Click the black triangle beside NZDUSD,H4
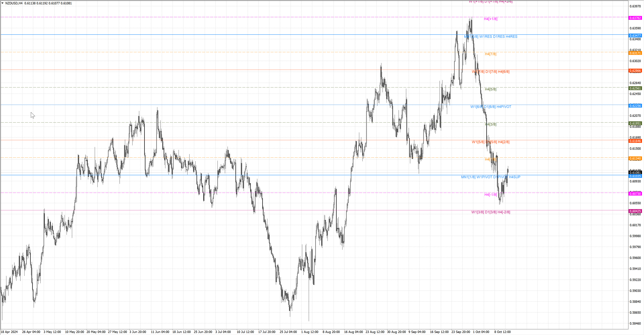Image resolution: width=644 pixels, height=335 pixels. (x=3, y=3)
